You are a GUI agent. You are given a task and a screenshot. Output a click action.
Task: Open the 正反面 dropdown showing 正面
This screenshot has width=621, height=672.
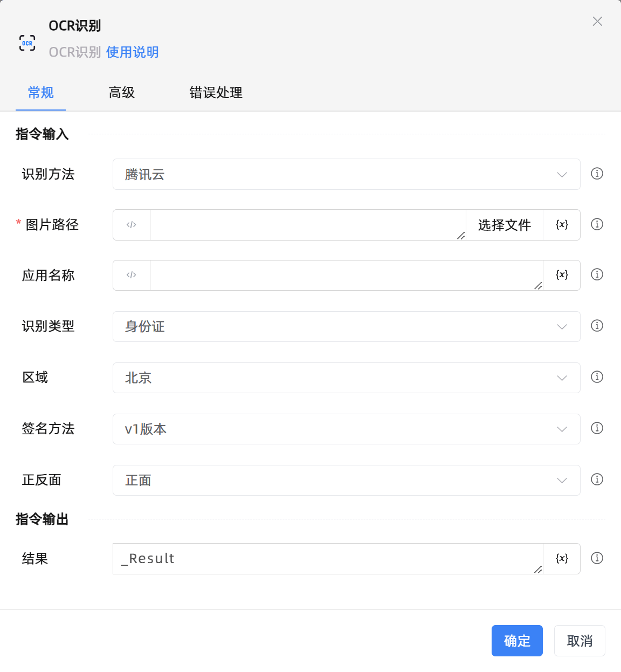click(x=346, y=480)
